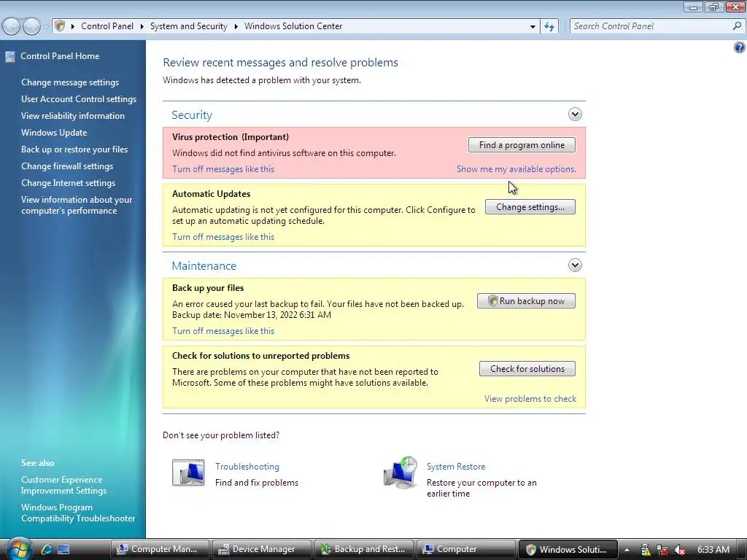Open View problems to check link
The height and width of the screenshot is (560, 747).
tap(530, 399)
